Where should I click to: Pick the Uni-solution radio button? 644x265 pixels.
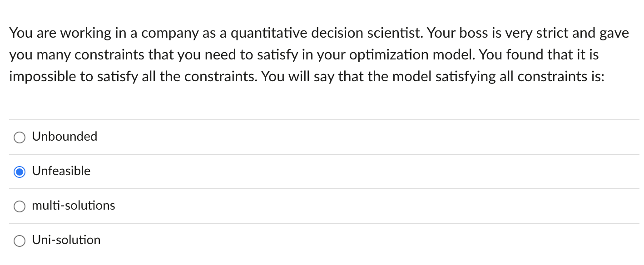pyautogui.click(x=20, y=240)
